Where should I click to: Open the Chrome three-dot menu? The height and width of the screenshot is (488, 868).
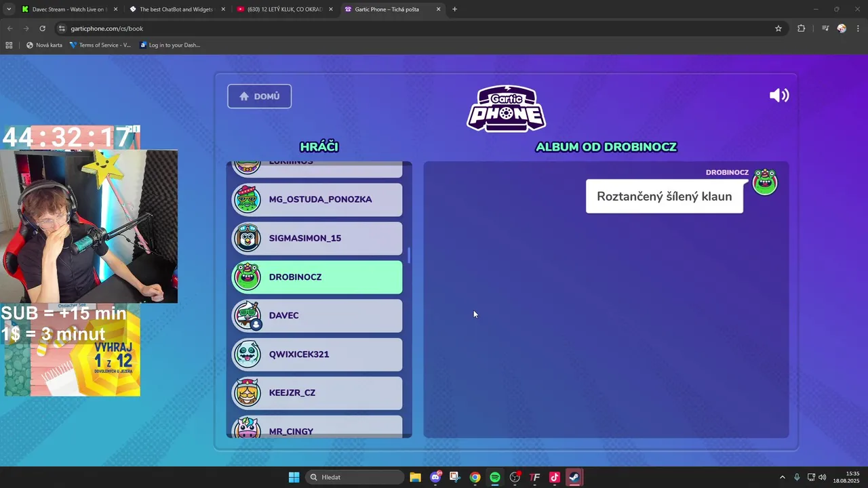click(859, 28)
